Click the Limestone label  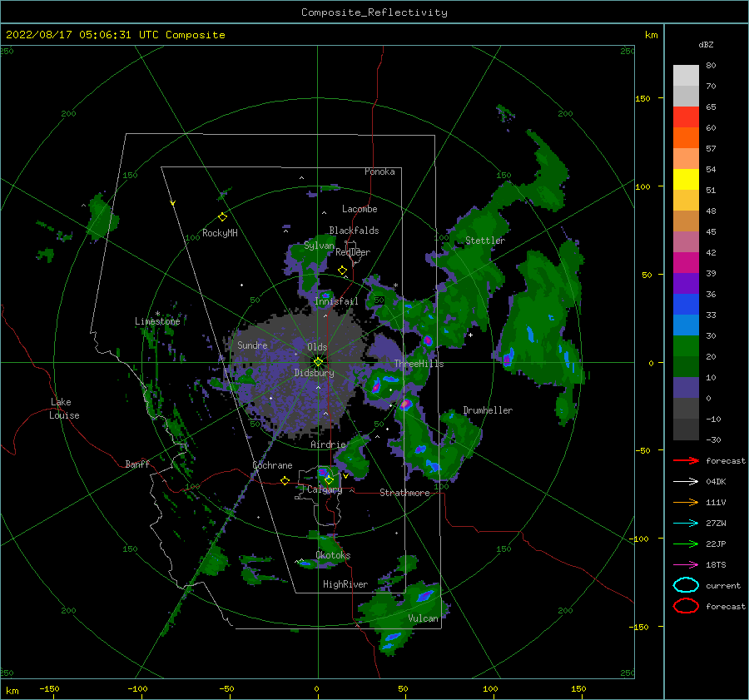pyautogui.click(x=157, y=321)
